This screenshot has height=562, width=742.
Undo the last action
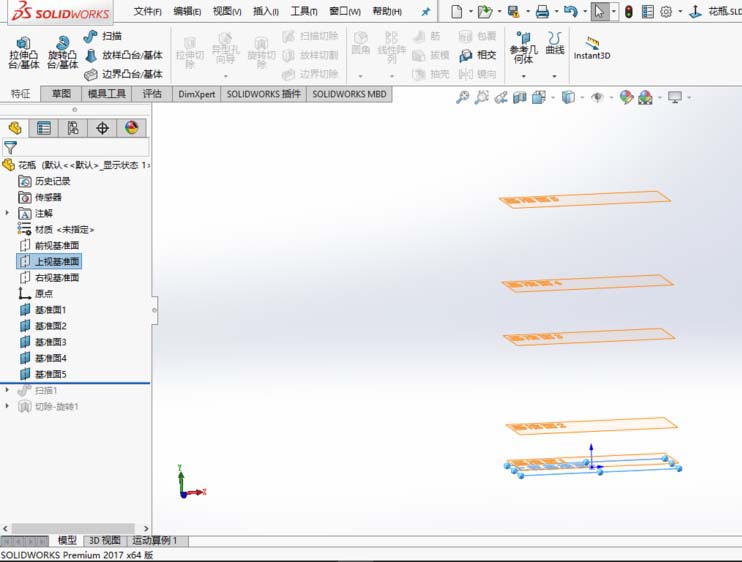point(571,11)
